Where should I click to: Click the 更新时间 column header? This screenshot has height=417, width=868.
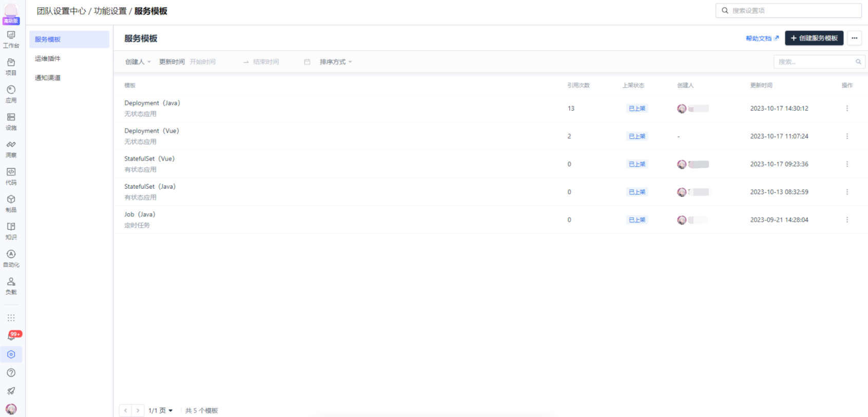(x=761, y=85)
